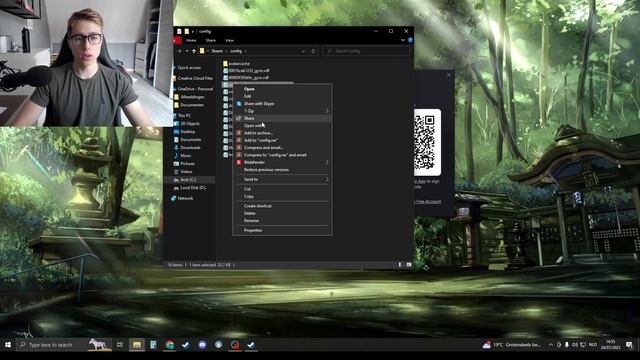
Task: Open the Share ribbon tab in Explorer
Action: (x=211, y=40)
